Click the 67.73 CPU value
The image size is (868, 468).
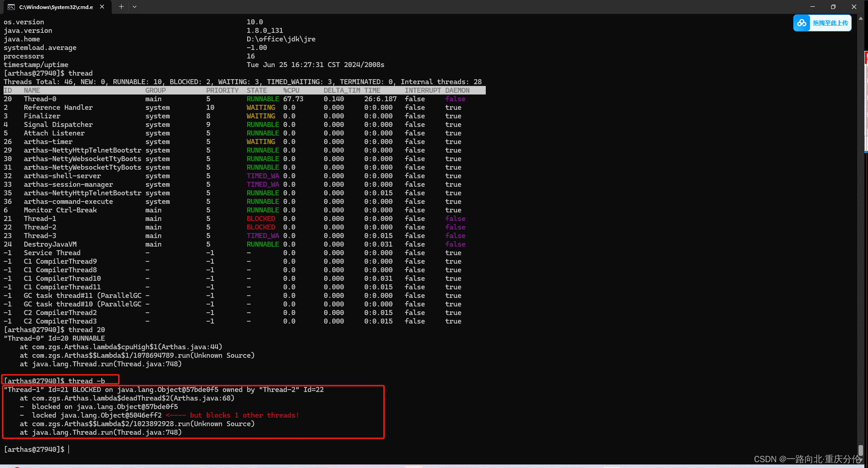pyautogui.click(x=293, y=99)
